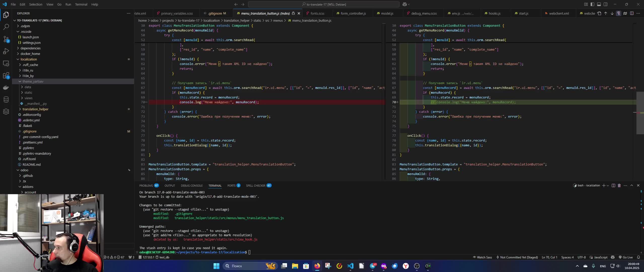This screenshot has width=644, height=272.
Task: Open the Extensions view icon
Action: click(x=6, y=76)
